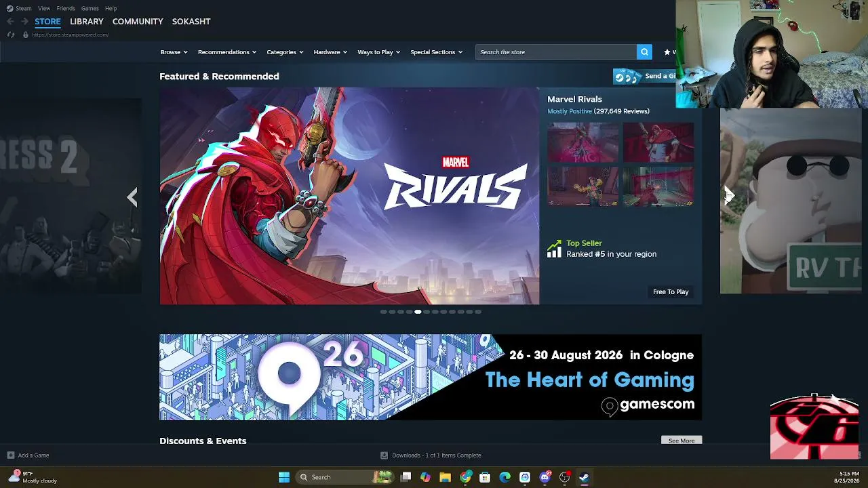Switch to the COMMUNITY tab
Screen dimensions: 868x488
tap(138, 22)
